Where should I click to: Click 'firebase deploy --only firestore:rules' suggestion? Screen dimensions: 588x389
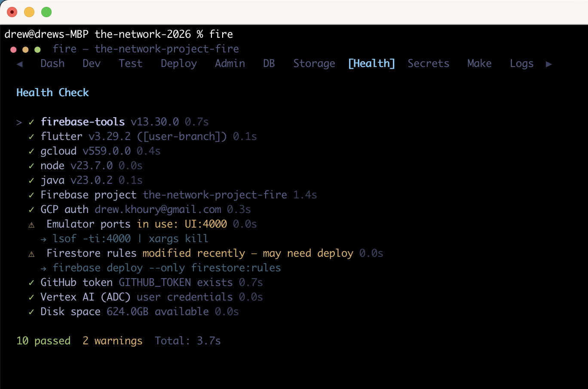(167, 268)
